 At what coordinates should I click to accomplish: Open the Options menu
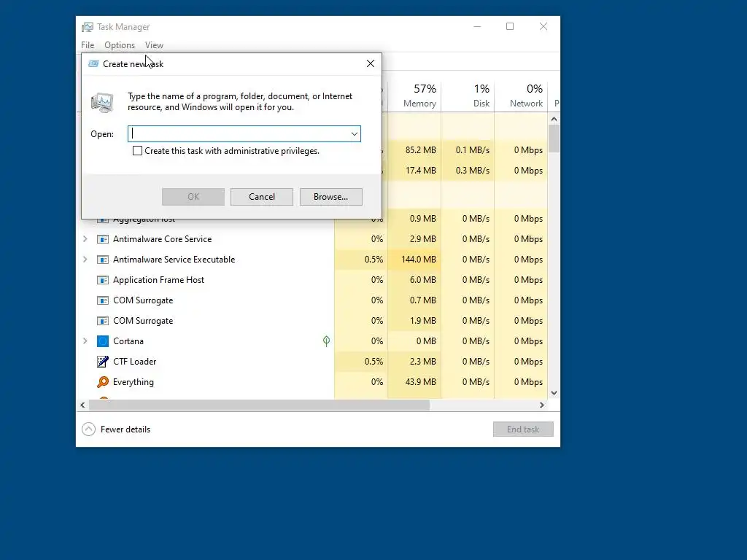pyautogui.click(x=120, y=45)
